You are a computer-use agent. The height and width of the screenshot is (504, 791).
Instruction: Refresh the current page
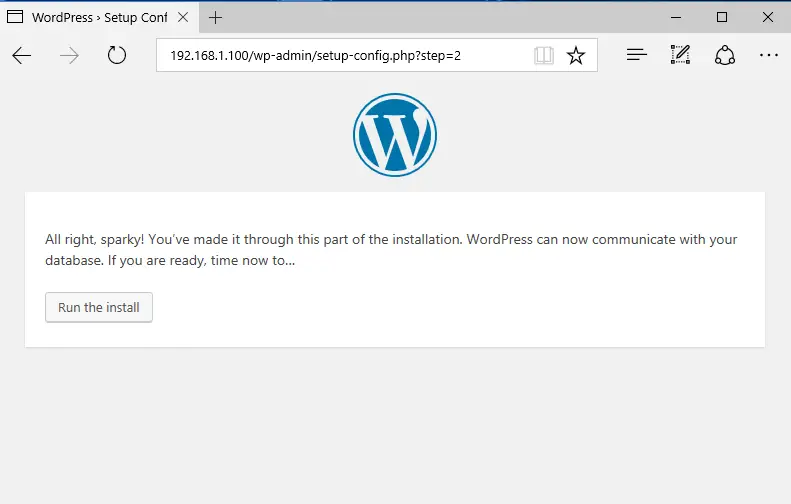pyautogui.click(x=117, y=55)
